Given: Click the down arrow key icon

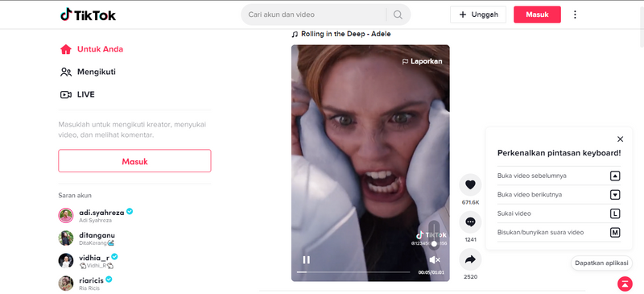Looking at the screenshot, I should (x=615, y=195).
